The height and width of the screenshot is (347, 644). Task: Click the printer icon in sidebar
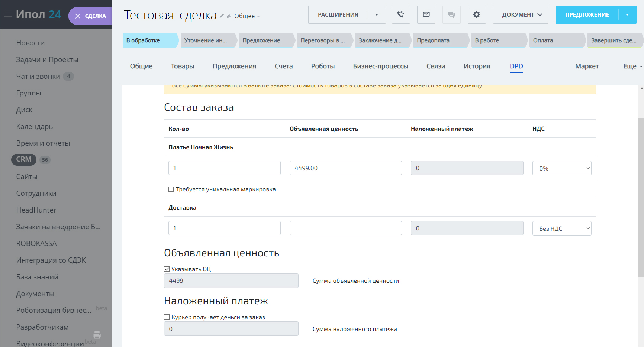(x=97, y=335)
